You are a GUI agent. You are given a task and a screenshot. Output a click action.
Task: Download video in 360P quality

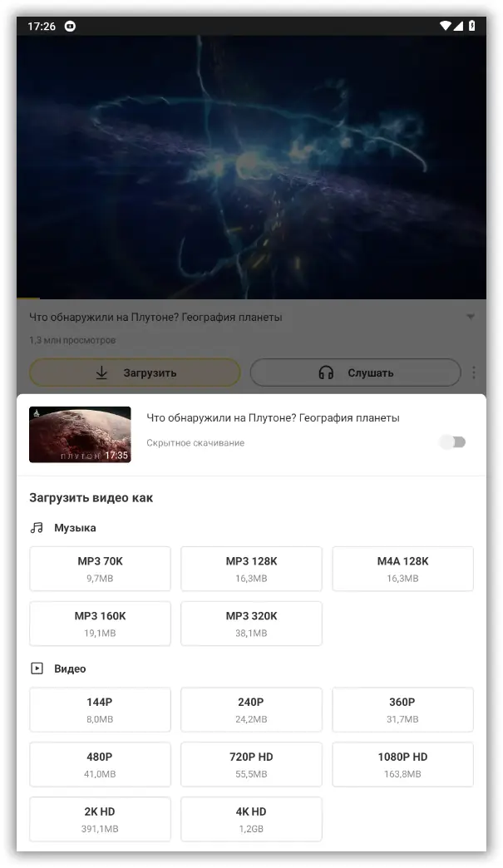(402, 709)
